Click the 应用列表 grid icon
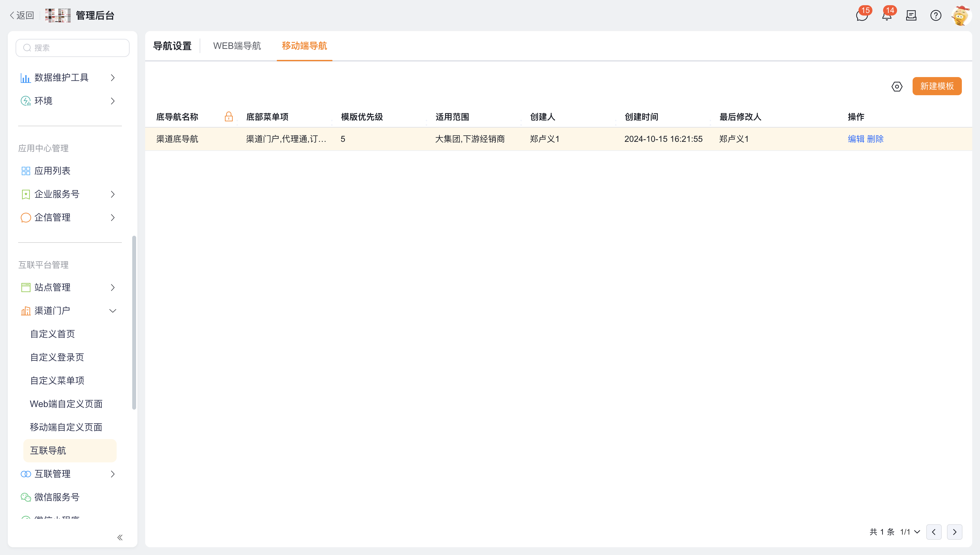Screen dimensions: 980x555 tap(26, 171)
